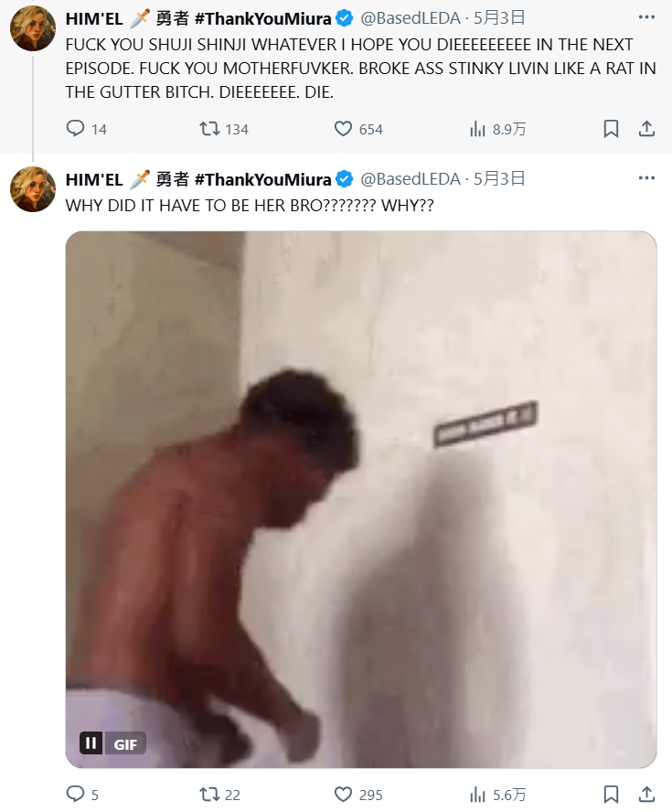Pause the playing GIF

click(x=91, y=743)
